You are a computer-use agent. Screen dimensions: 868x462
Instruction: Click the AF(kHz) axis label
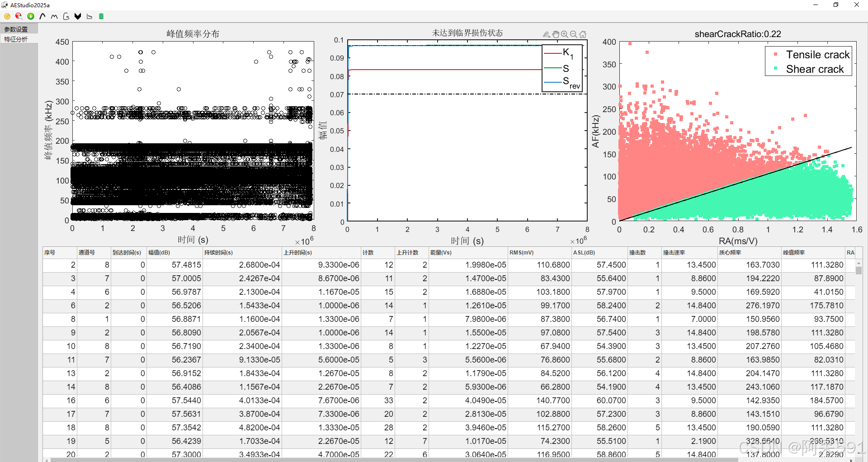tap(595, 132)
